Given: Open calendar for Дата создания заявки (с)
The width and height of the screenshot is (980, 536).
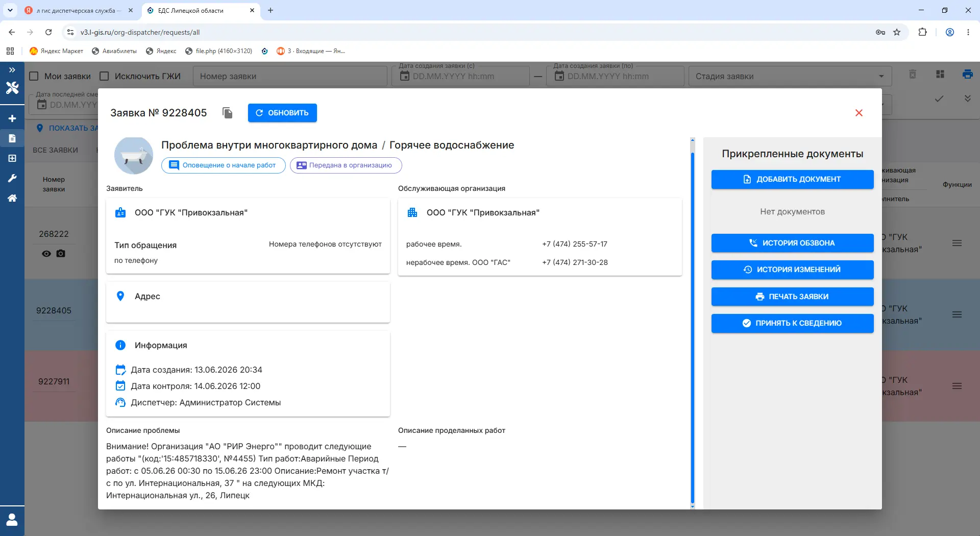Looking at the screenshot, I should (x=405, y=76).
